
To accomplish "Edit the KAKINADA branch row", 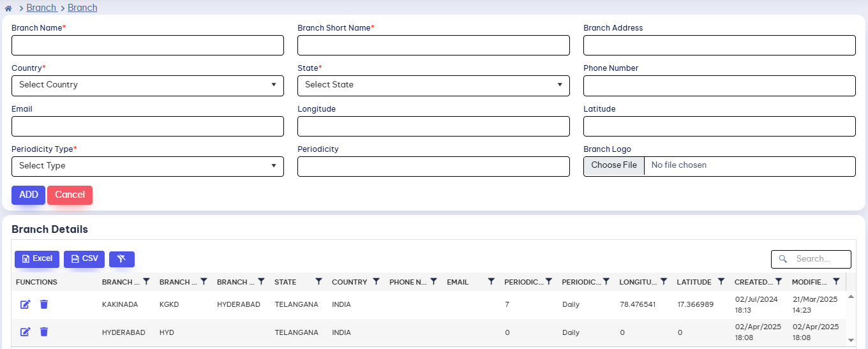I will coord(26,304).
